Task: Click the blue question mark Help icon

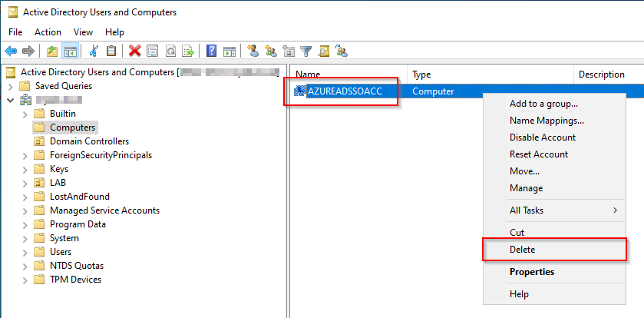Action: coord(211,51)
